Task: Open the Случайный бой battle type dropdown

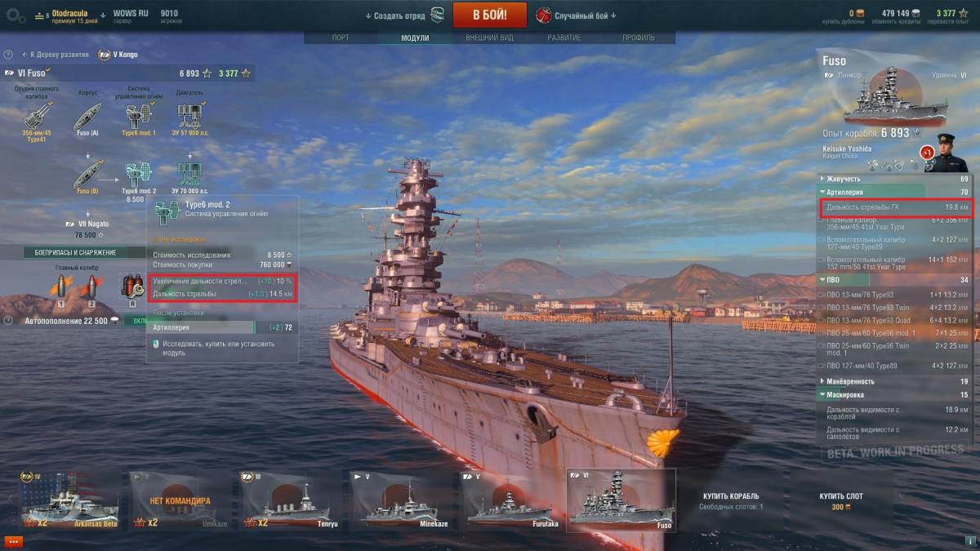Action: [x=576, y=16]
